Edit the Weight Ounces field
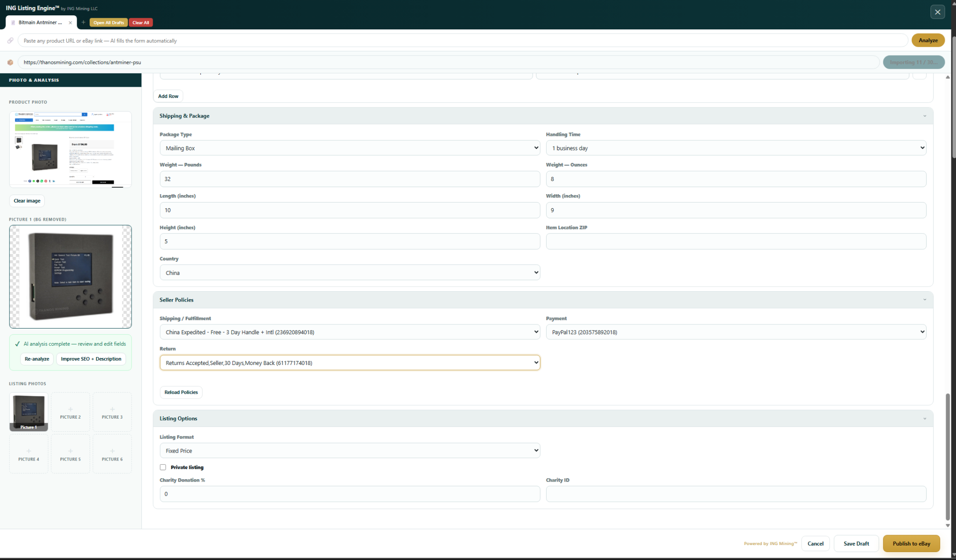 tap(736, 179)
